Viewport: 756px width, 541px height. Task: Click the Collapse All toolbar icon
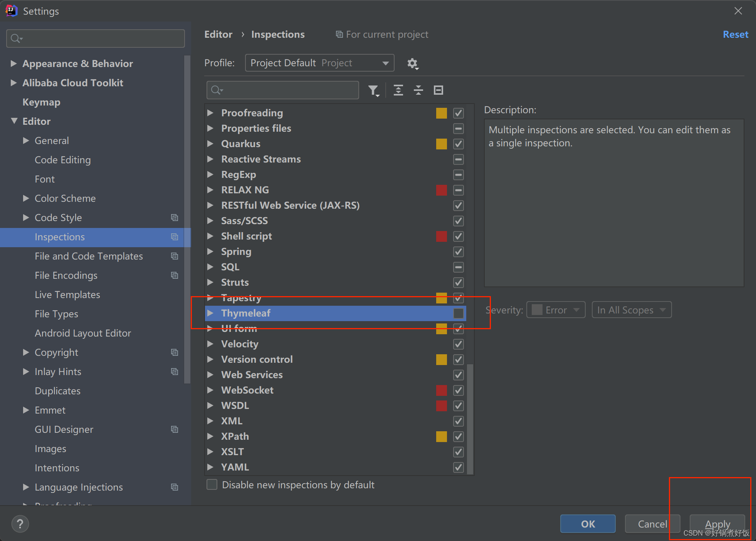click(418, 90)
